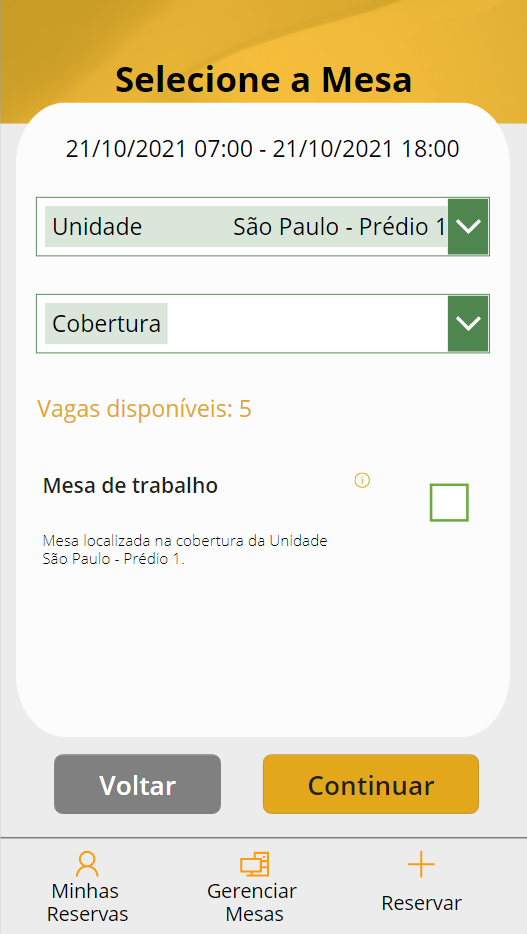
Task: Click the person icon for Minhas Reservas
Action: pos(87,864)
